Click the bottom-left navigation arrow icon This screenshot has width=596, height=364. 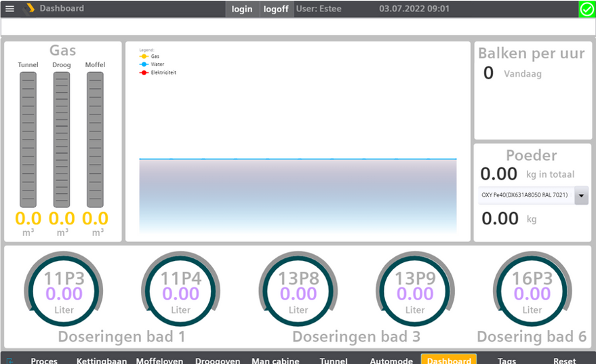[x=10, y=361]
